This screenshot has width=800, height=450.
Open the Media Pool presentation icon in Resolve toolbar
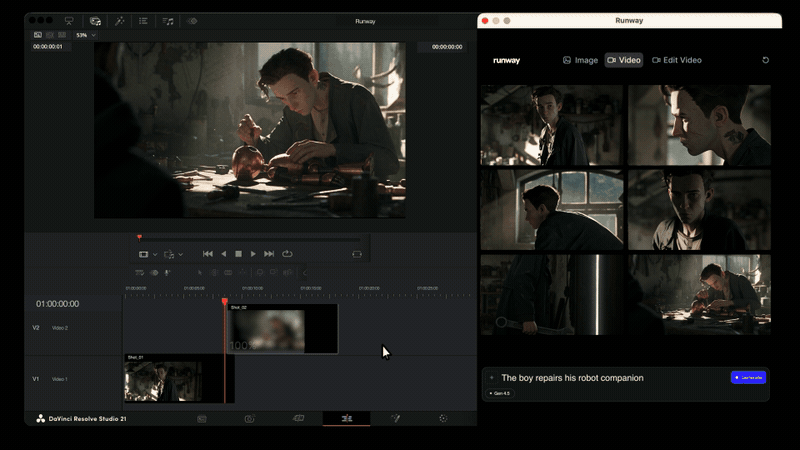(69, 21)
